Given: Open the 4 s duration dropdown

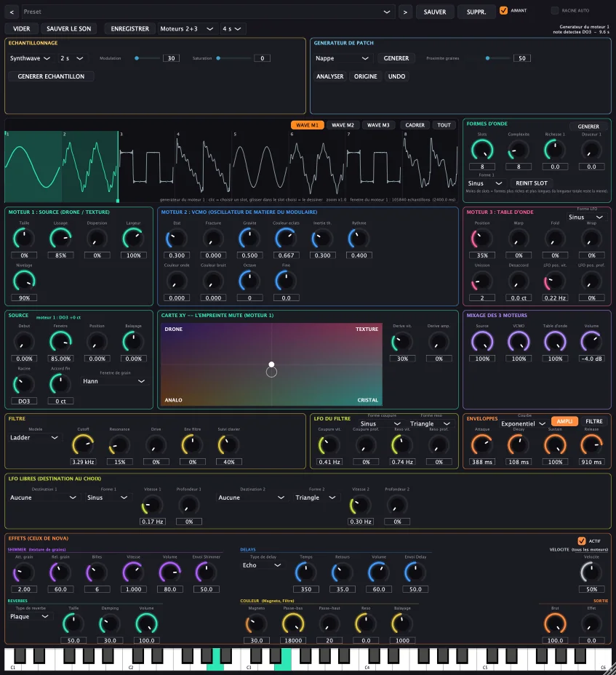Looking at the screenshot, I should [233, 29].
